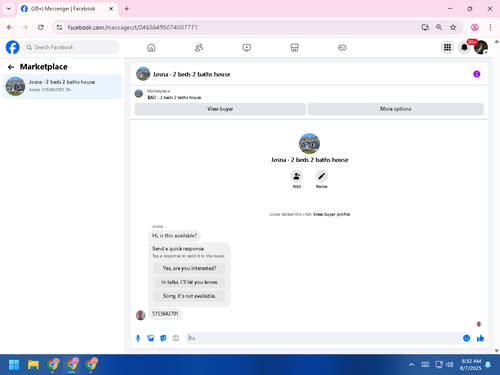The height and width of the screenshot is (375, 500).
Task: Click the browser forward arrow
Action: point(25,27)
